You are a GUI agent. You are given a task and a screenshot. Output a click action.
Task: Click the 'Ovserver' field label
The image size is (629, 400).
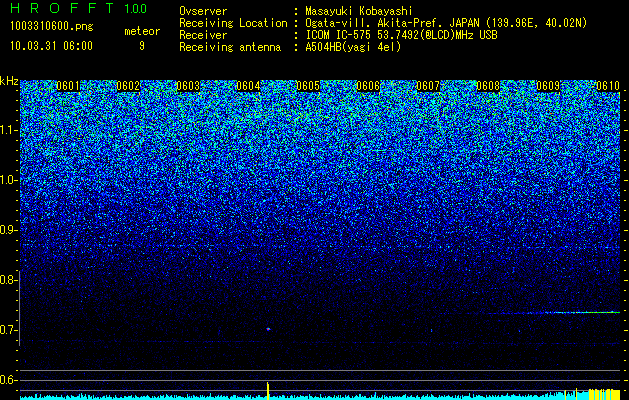tap(203, 12)
